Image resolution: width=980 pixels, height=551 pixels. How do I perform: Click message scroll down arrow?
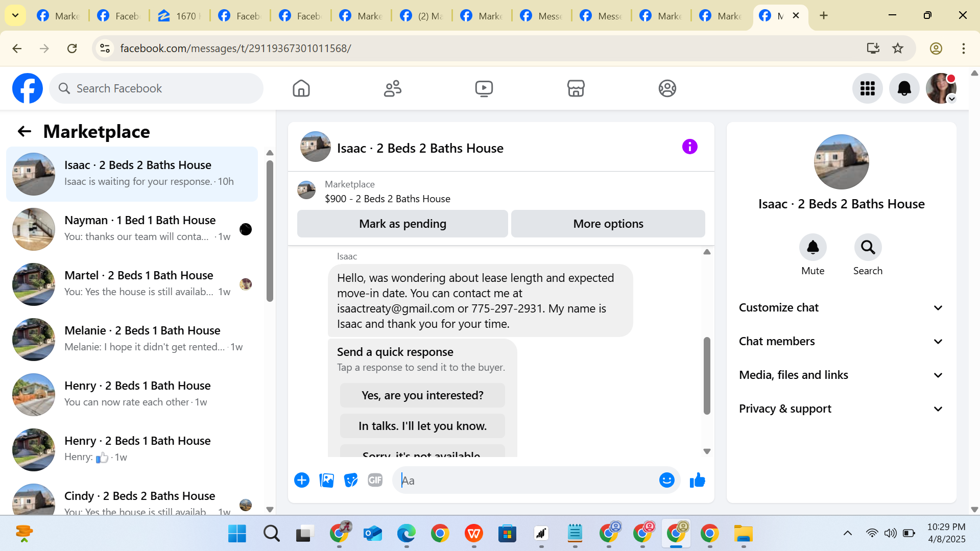pos(707,451)
